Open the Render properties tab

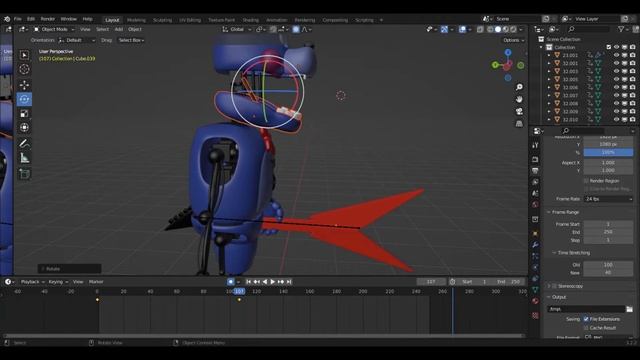535,160
